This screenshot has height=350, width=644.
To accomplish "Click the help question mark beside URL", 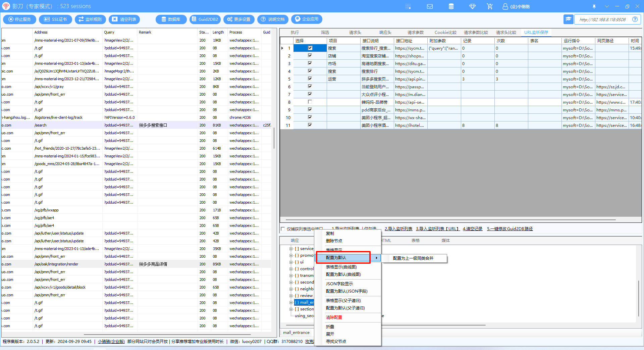I will 635,19.
